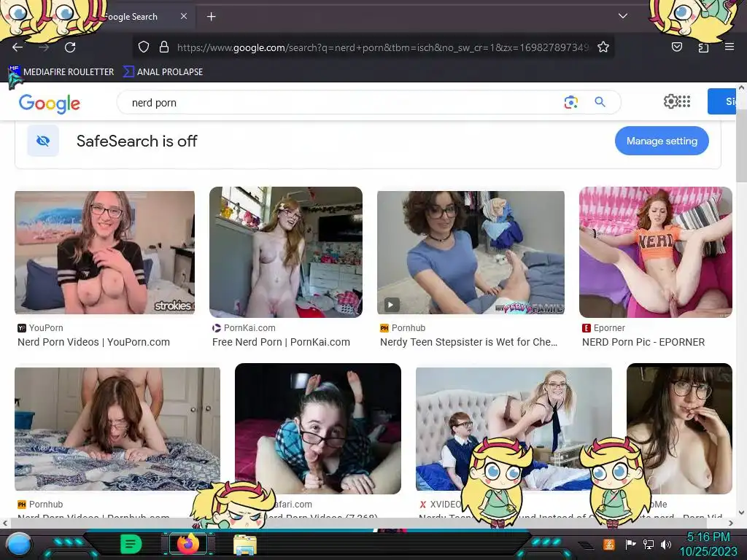The image size is (747, 560).
Task: Go back to the previous page
Action: (18, 47)
